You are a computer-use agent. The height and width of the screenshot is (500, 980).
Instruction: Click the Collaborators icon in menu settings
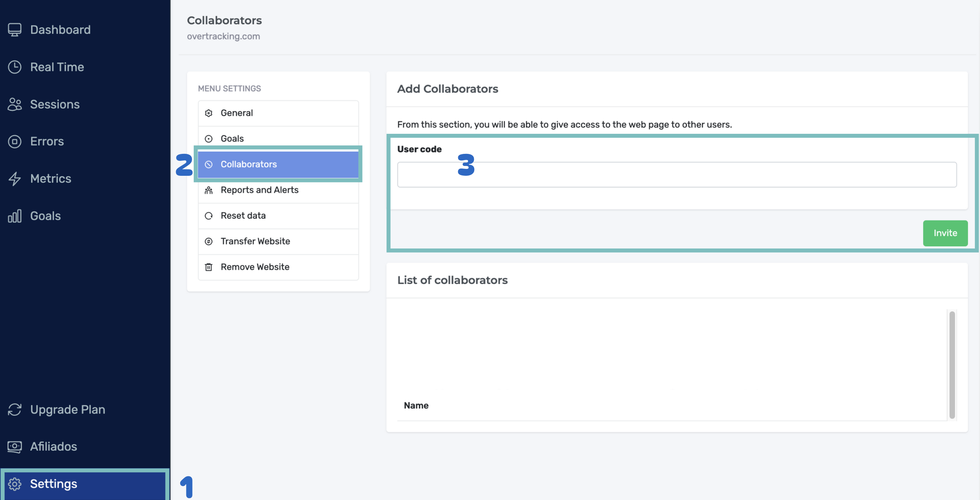[209, 164]
